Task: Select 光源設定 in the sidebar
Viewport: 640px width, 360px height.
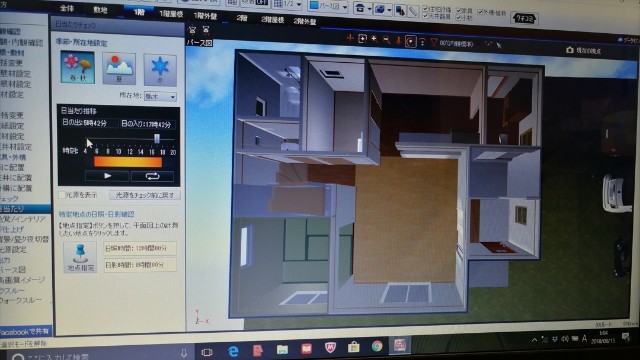Action: [x=13, y=249]
